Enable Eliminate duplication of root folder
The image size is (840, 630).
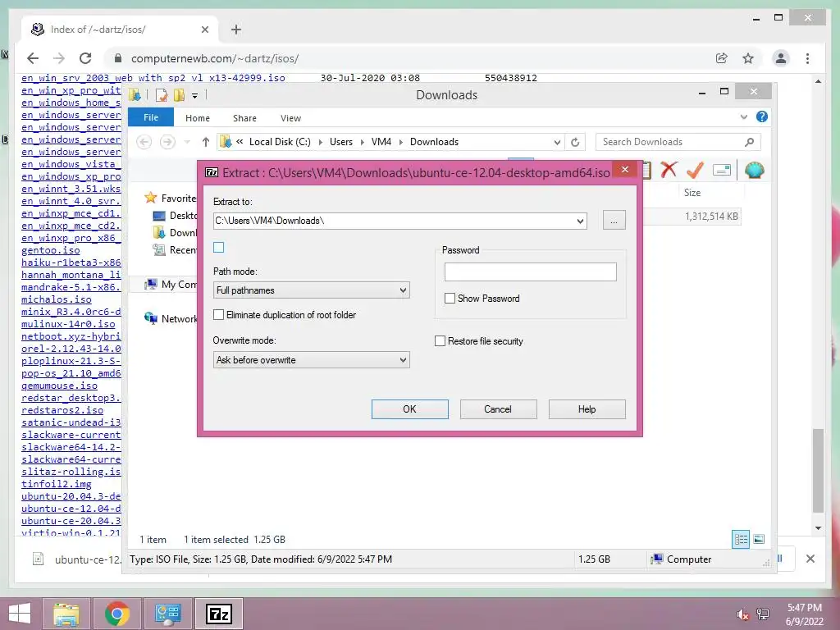pos(218,315)
